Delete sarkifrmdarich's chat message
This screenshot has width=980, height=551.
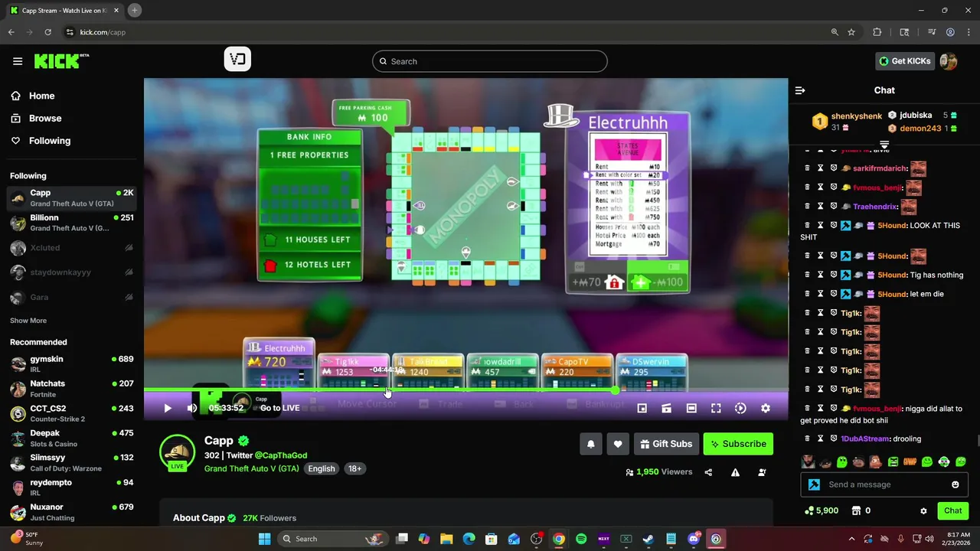coord(807,168)
